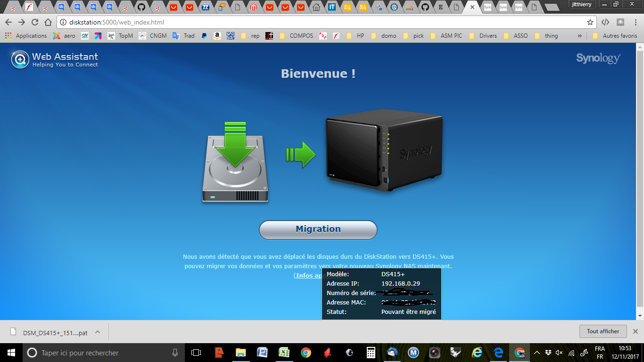Expand the Drivers bookmarks folder
This screenshot has height=362, width=644.
(483, 36)
